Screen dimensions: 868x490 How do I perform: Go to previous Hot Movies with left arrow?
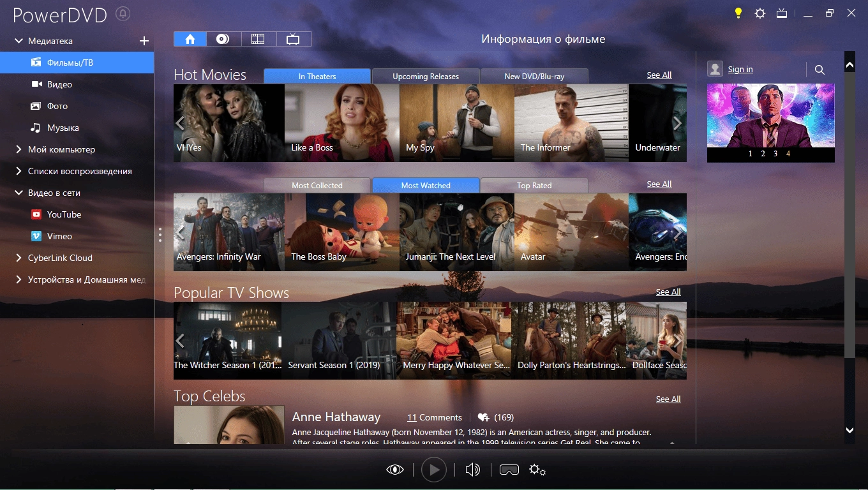180,123
